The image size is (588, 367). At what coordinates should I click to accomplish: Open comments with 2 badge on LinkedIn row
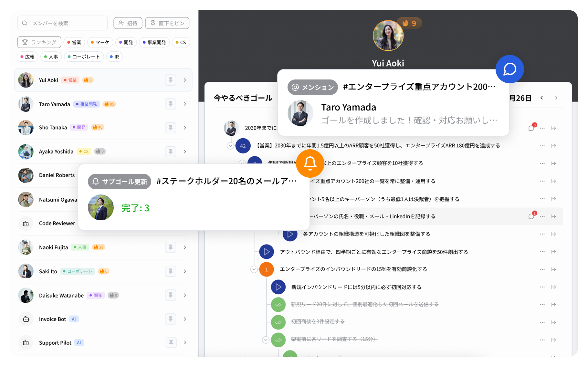click(532, 216)
